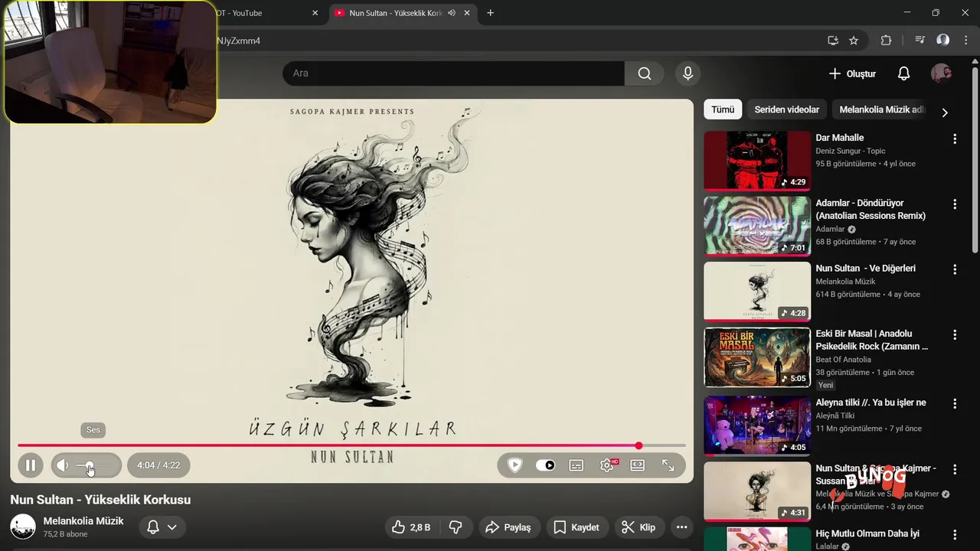Click the magnifier search button

645,73
